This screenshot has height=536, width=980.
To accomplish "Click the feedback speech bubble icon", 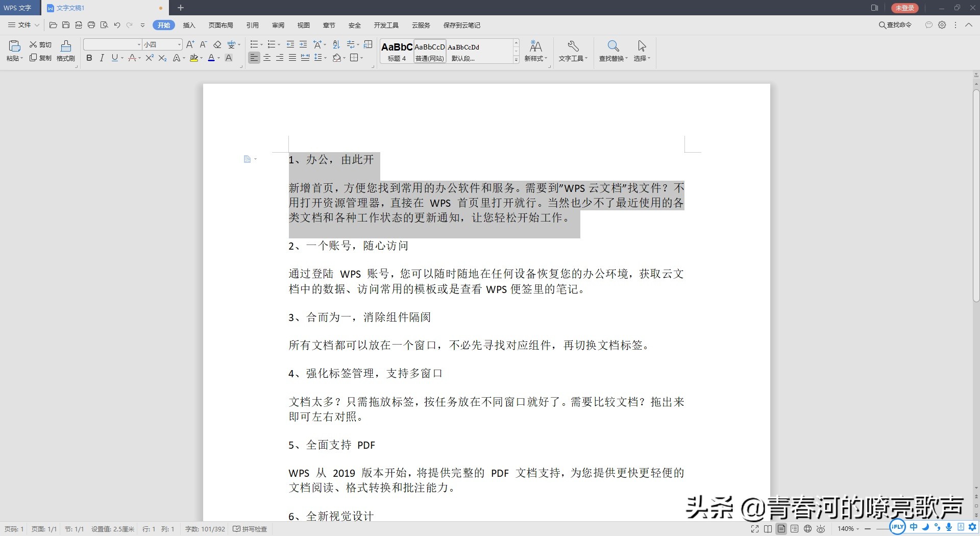I will pyautogui.click(x=929, y=25).
